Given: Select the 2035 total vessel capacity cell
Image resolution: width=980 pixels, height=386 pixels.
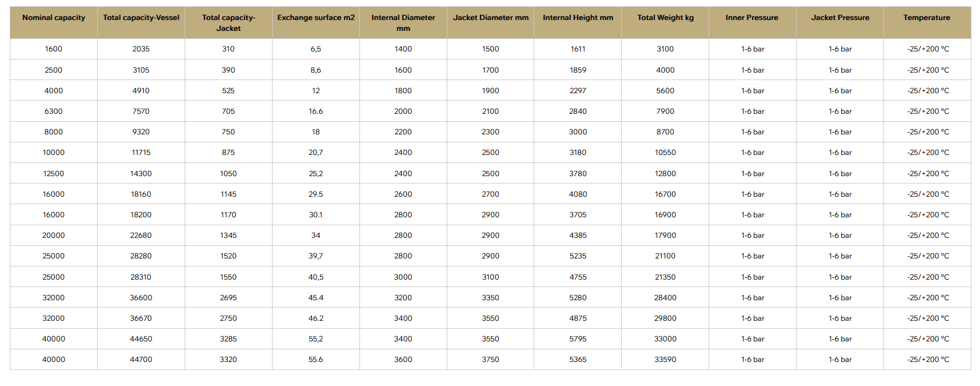Looking at the screenshot, I should [x=141, y=49].
